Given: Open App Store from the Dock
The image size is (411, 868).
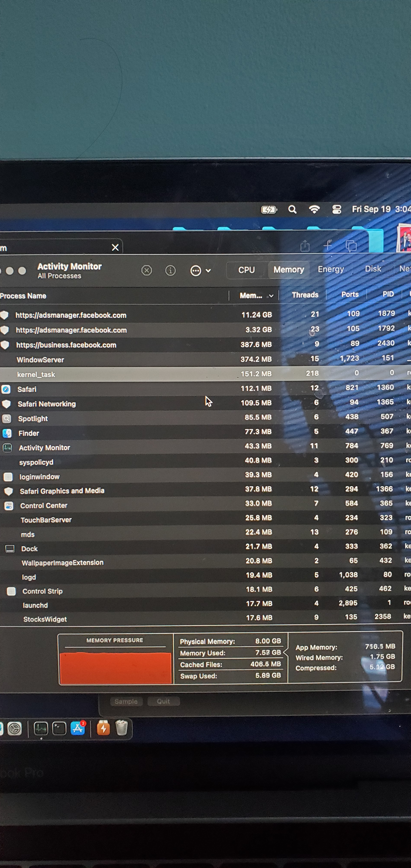Looking at the screenshot, I should [78, 728].
